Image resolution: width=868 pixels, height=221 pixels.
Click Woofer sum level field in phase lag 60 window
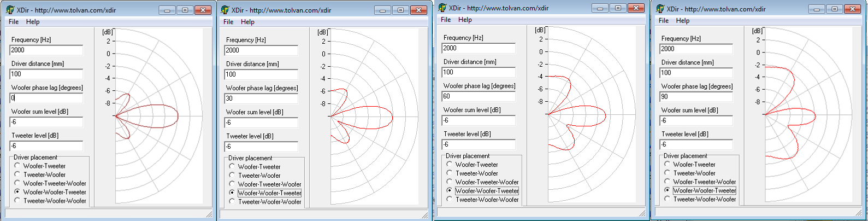coord(479,120)
